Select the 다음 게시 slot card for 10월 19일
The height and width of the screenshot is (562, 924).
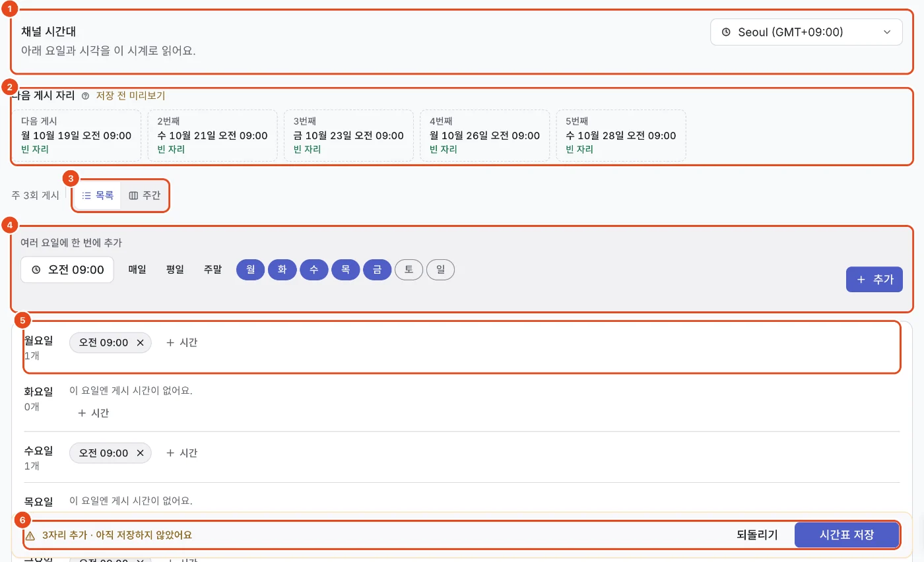coord(77,135)
